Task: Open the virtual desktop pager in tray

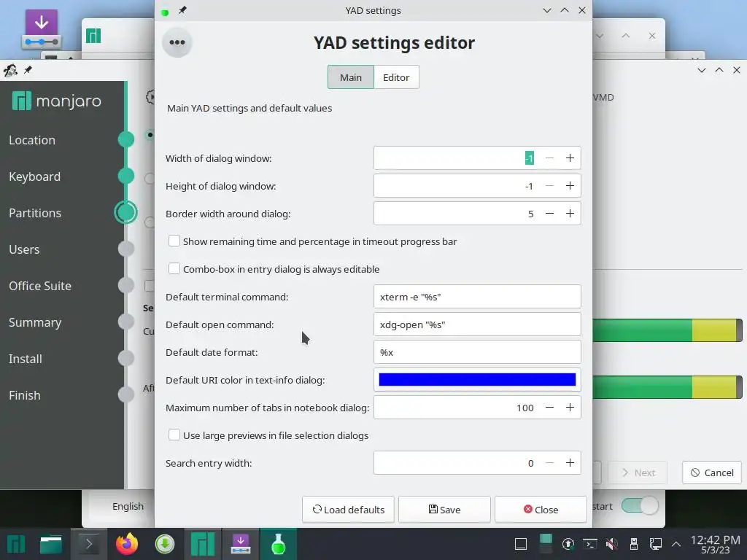Action: pyautogui.click(x=546, y=544)
